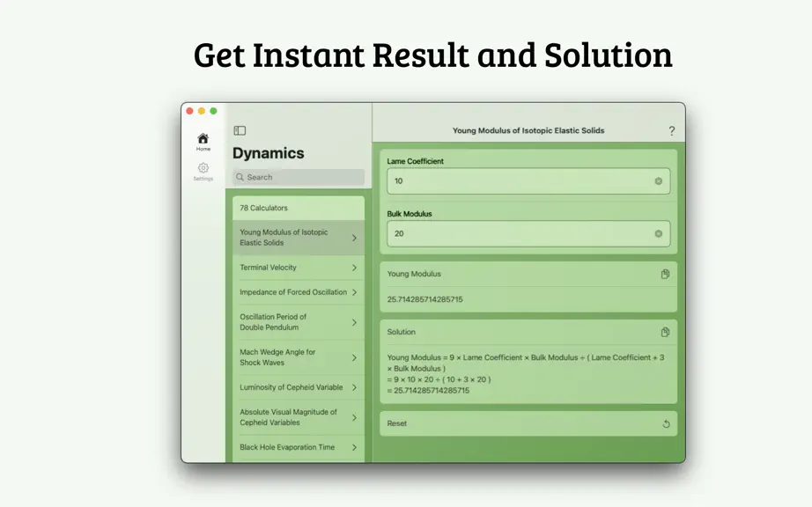Select Oscillation Period of Double Pendulum
This screenshot has height=507, width=812.
tap(299, 322)
